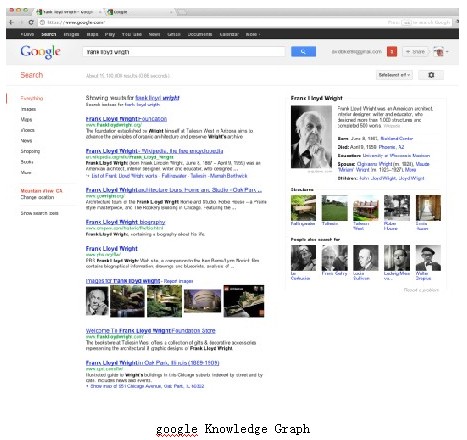Open the Walter Gropius person thumbnail

(428, 258)
